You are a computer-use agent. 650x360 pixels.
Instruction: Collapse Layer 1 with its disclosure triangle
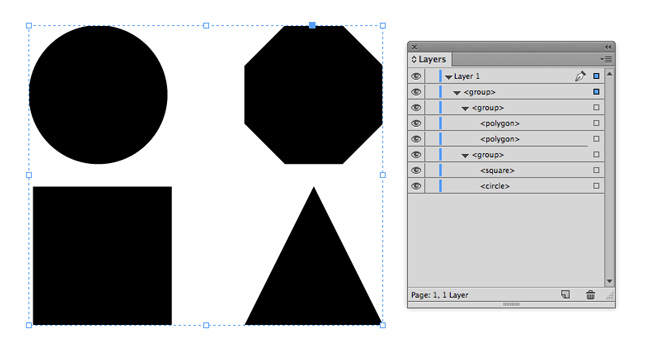(x=448, y=77)
